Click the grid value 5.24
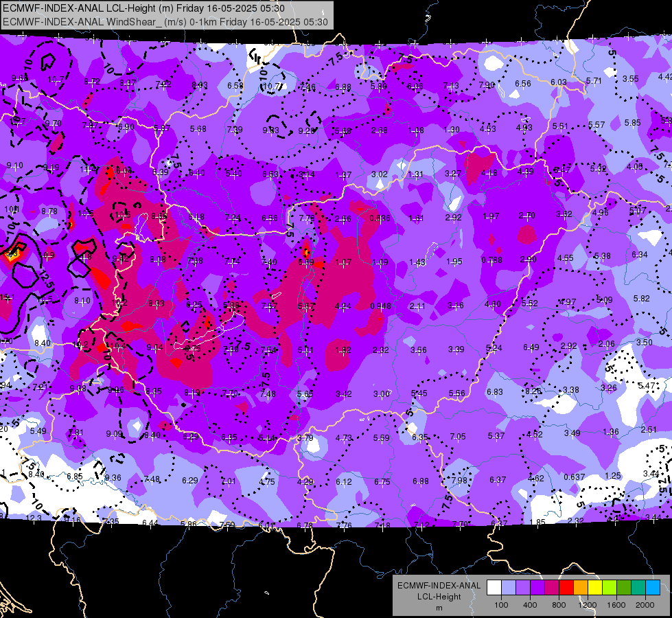Screen dimensions: 672x618 494,348
